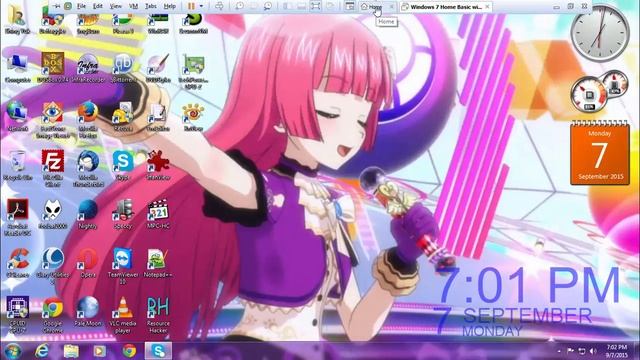Open the Windows Start menu
Image resolution: width=640 pixels, height=360 pixels.
point(13,351)
